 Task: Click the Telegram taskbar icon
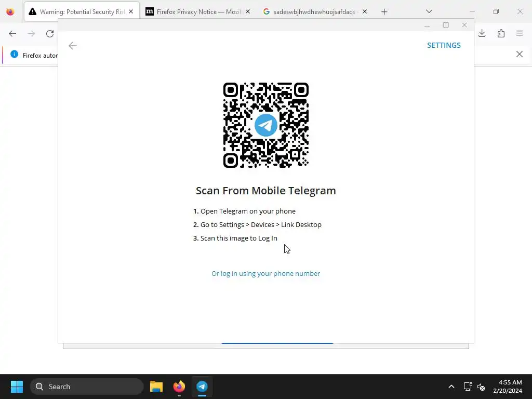click(x=202, y=387)
